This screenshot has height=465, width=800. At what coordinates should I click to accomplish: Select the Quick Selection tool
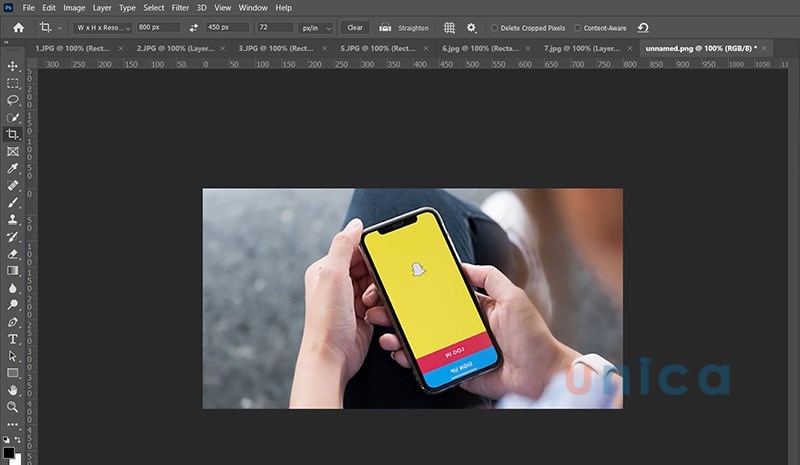point(13,117)
